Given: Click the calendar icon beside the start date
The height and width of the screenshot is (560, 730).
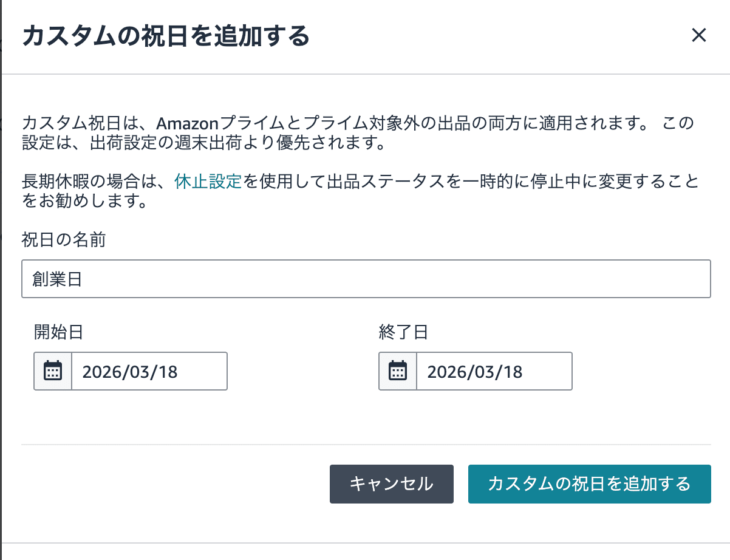Looking at the screenshot, I should [x=53, y=371].
